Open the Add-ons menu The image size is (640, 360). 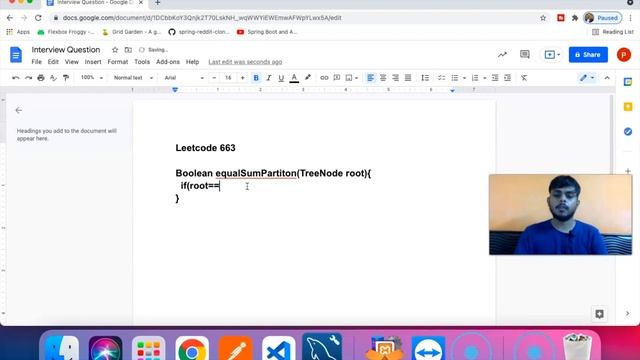[168, 62]
